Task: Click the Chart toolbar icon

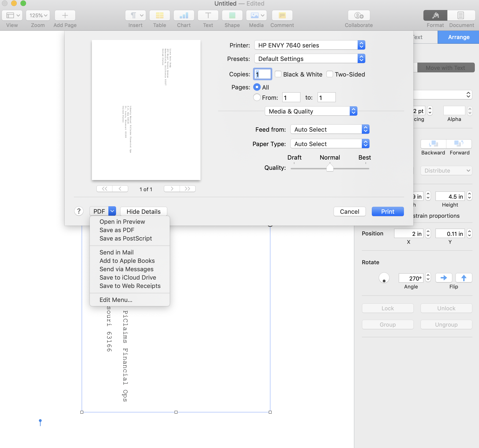Action: pyautogui.click(x=184, y=15)
